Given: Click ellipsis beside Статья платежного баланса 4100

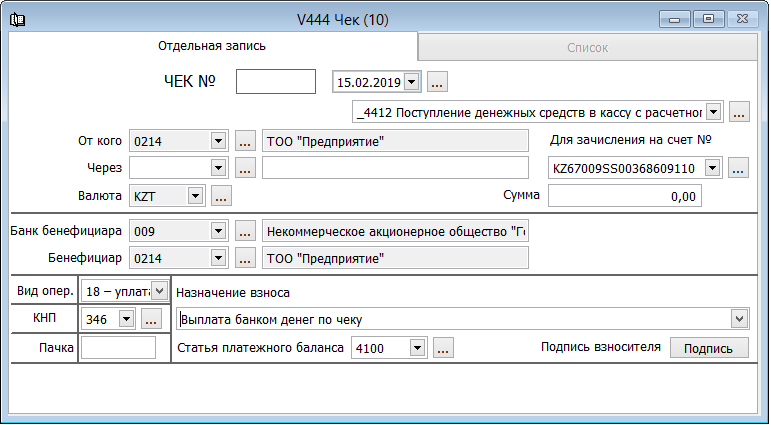Looking at the screenshot, I should tap(444, 348).
